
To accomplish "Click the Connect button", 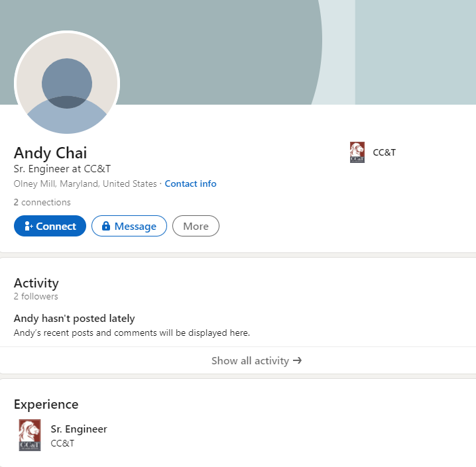I will tap(50, 226).
